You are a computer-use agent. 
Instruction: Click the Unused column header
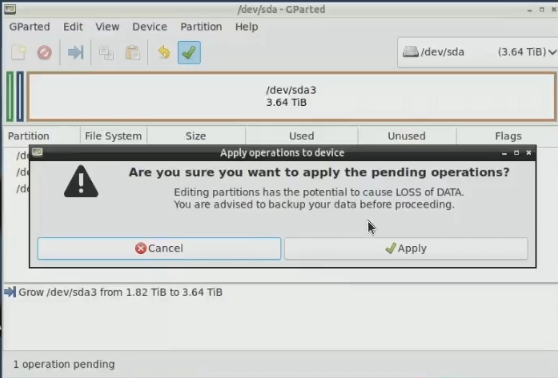tap(407, 136)
